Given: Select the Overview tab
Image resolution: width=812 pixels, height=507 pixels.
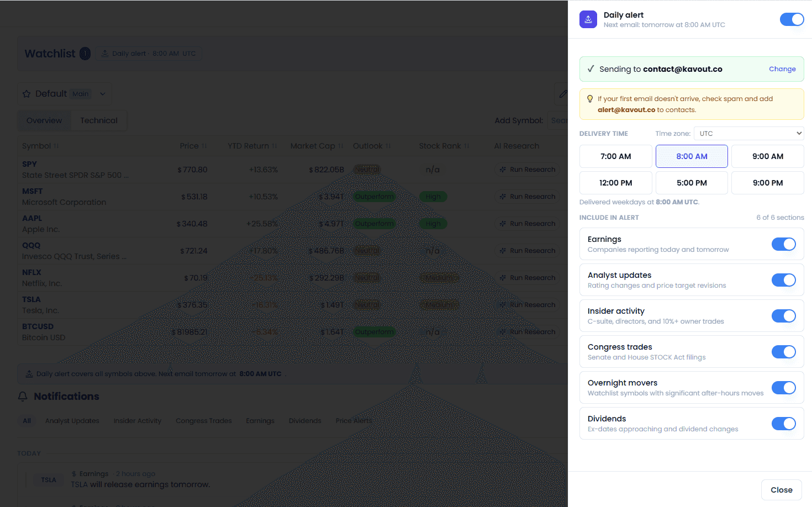Looking at the screenshot, I should click(44, 120).
